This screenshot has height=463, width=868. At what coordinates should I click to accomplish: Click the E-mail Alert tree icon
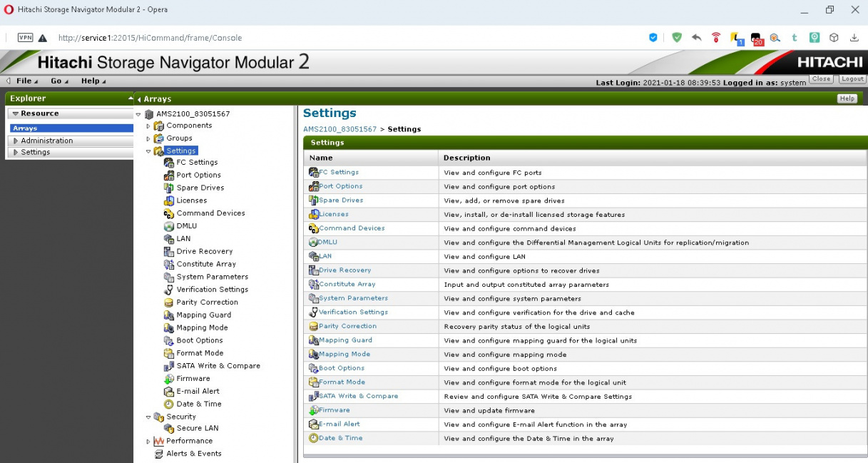(x=169, y=392)
